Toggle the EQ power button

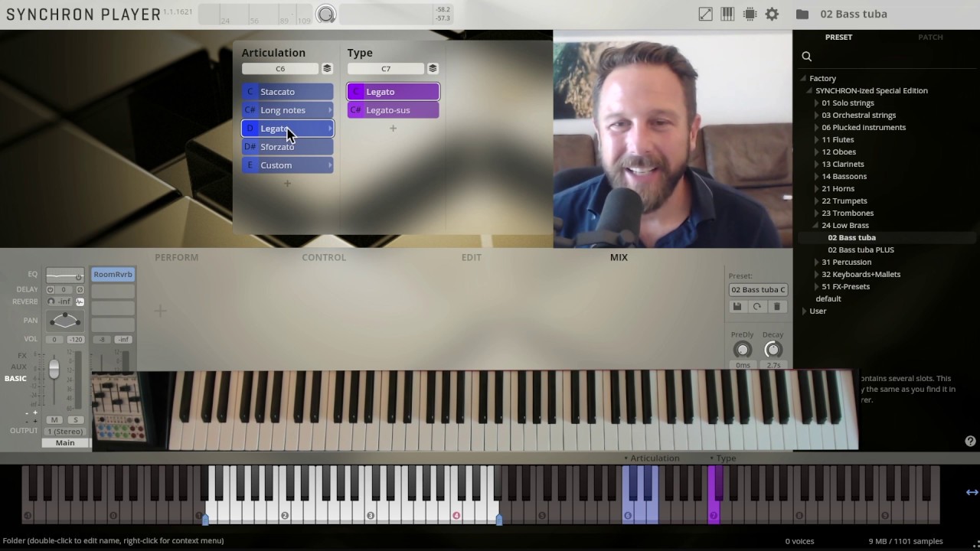coord(79,277)
